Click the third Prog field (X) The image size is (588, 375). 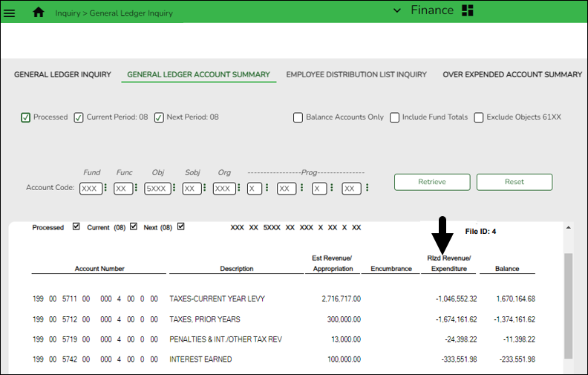[x=319, y=189]
